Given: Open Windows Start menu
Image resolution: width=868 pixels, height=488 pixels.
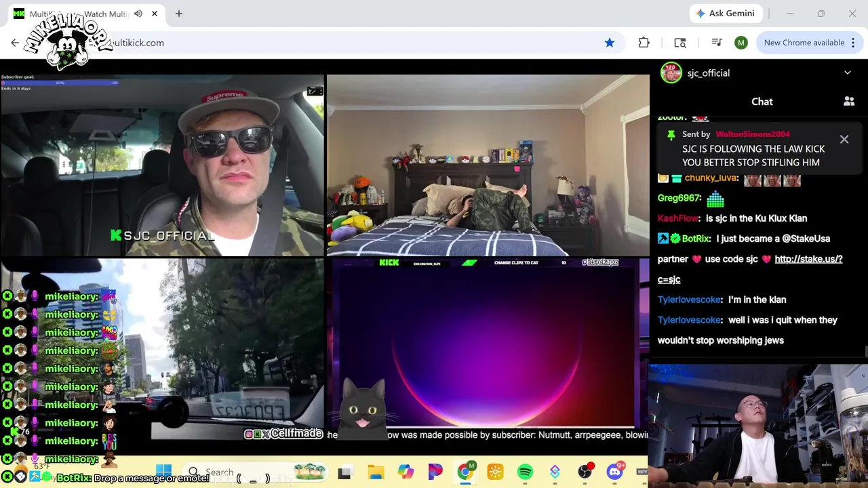Looking at the screenshot, I should pos(163,472).
